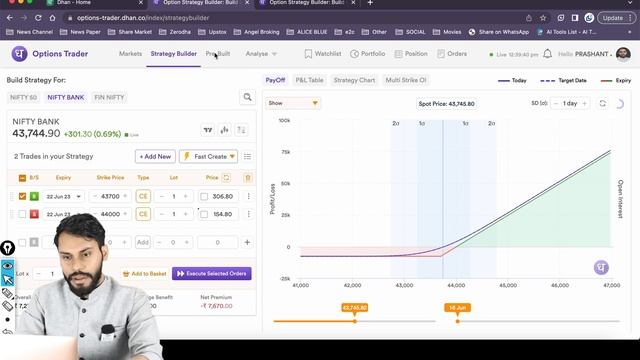Refresh prices icon next to Price header

(227, 178)
